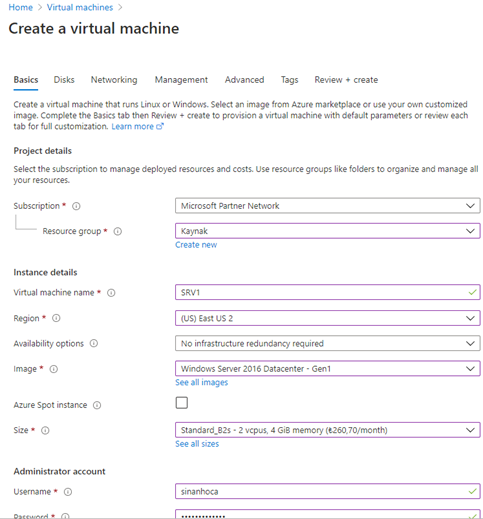This screenshot has height=519, width=483.
Task: Click the Administrator account heading
Action: (x=59, y=472)
